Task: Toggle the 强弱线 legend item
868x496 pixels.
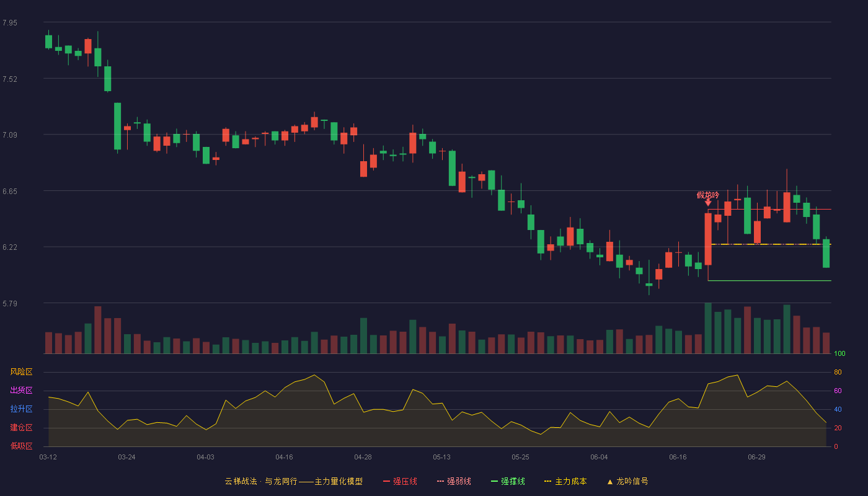Action: [454, 481]
